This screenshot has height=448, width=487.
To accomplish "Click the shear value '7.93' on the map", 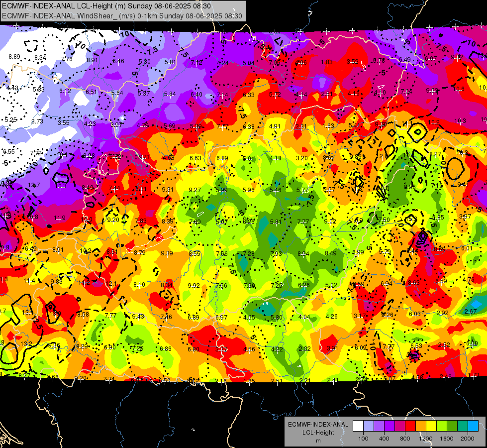I will [276, 254].
